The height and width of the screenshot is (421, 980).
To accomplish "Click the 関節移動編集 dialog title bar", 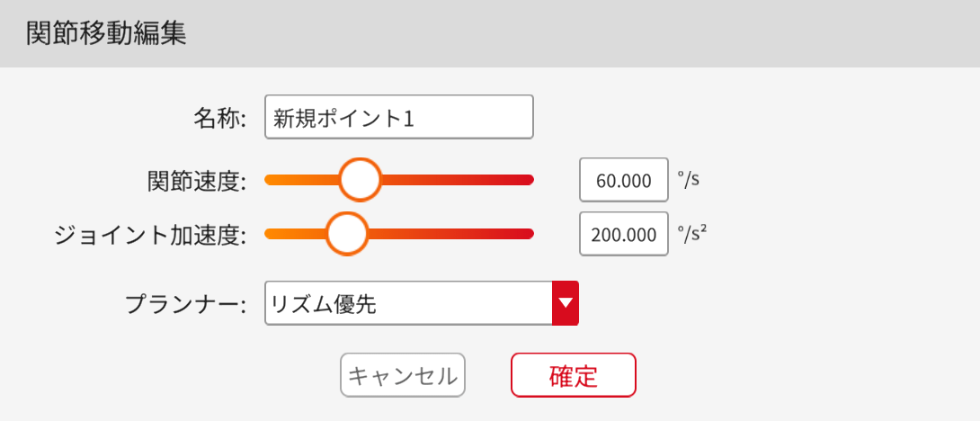I will pyautogui.click(x=490, y=33).
